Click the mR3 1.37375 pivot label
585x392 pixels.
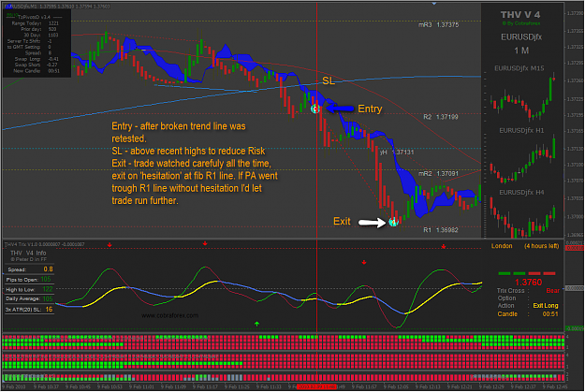(x=438, y=25)
